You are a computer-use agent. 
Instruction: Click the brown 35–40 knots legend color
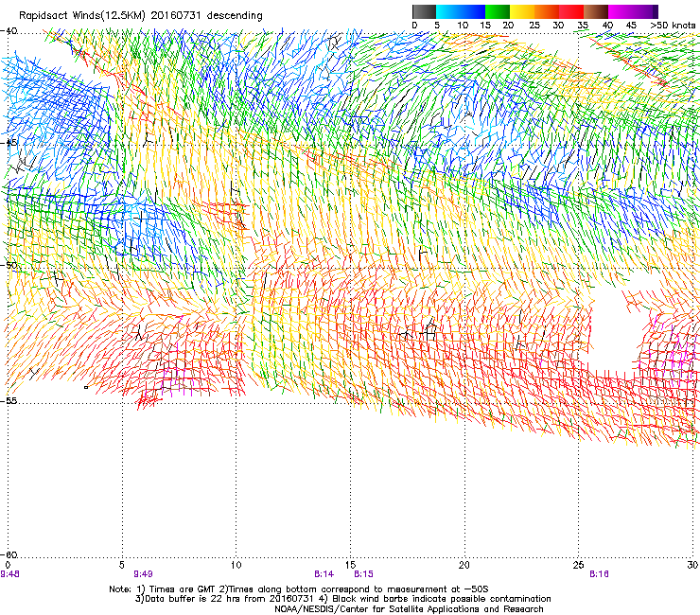[596, 11]
